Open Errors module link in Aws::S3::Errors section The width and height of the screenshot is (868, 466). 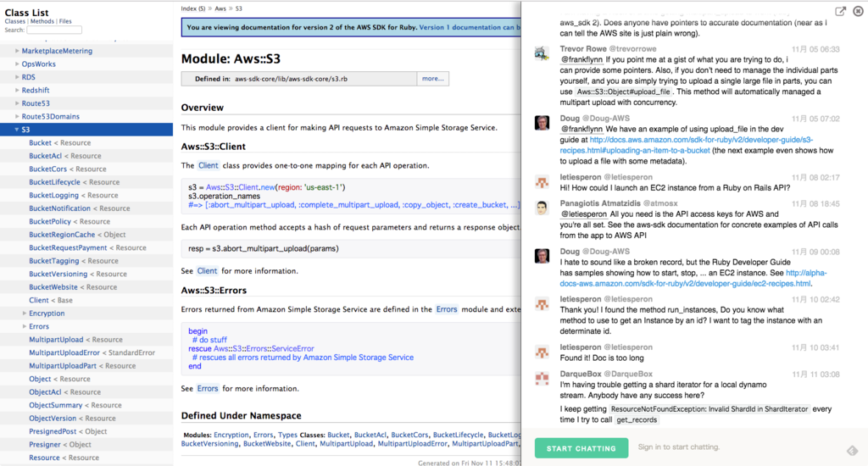coord(446,309)
